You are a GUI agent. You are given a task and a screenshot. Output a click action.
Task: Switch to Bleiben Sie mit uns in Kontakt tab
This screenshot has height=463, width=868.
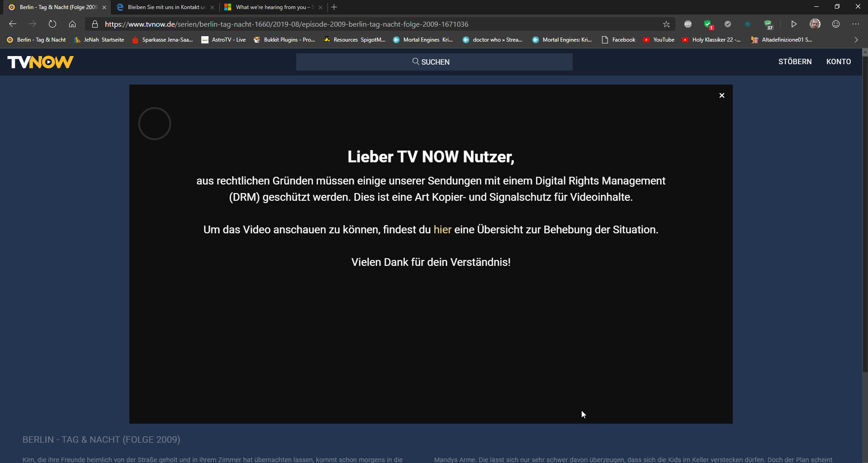pyautogui.click(x=166, y=7)
